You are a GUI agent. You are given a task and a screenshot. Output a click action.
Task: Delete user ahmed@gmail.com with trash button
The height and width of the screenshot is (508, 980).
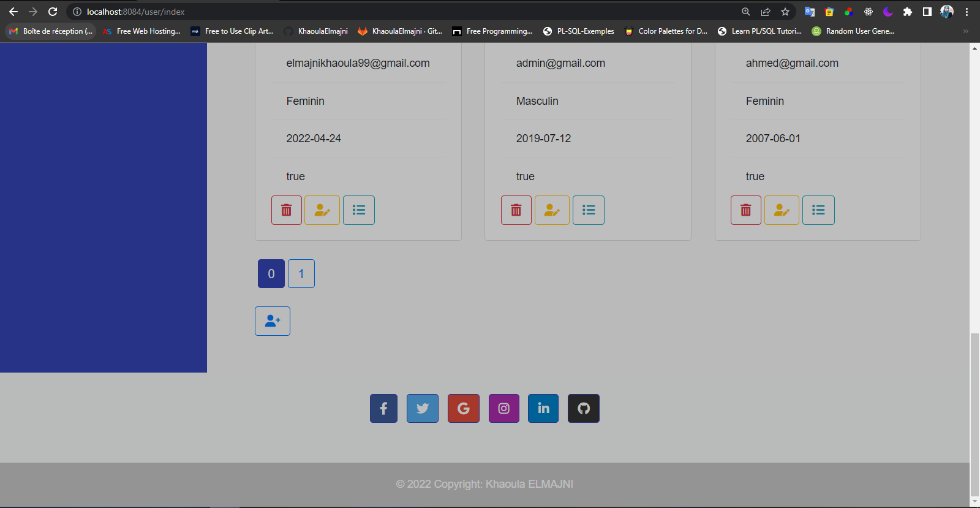coord(746,210)
